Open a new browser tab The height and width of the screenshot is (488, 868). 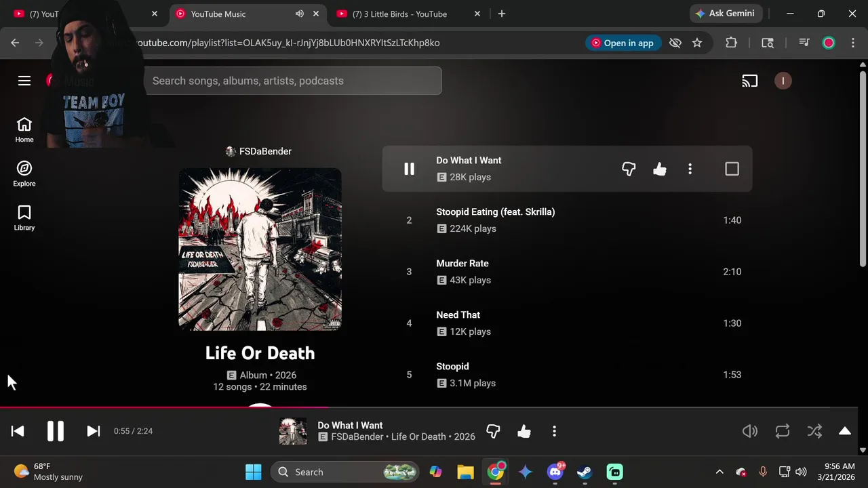tap(502, 14)
